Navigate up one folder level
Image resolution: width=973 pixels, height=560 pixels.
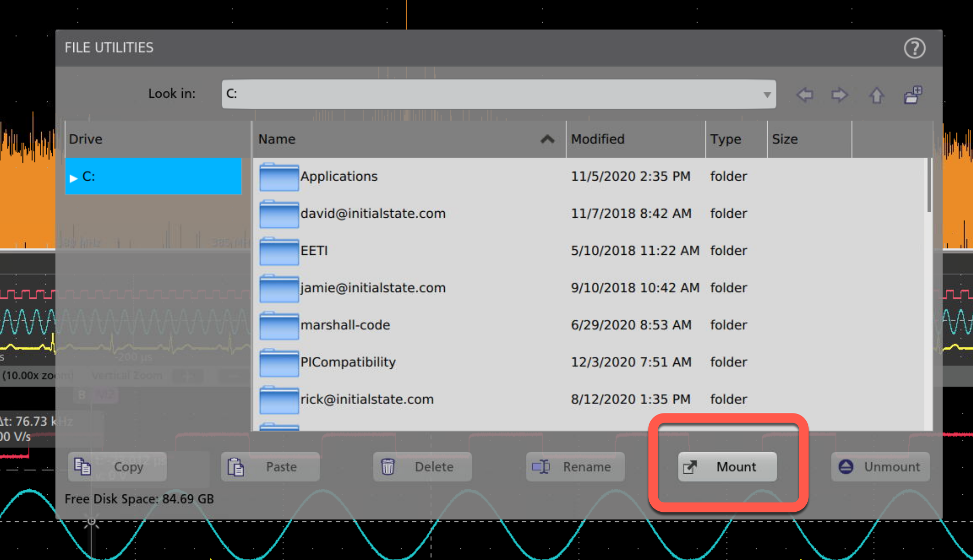coord(877,94)
